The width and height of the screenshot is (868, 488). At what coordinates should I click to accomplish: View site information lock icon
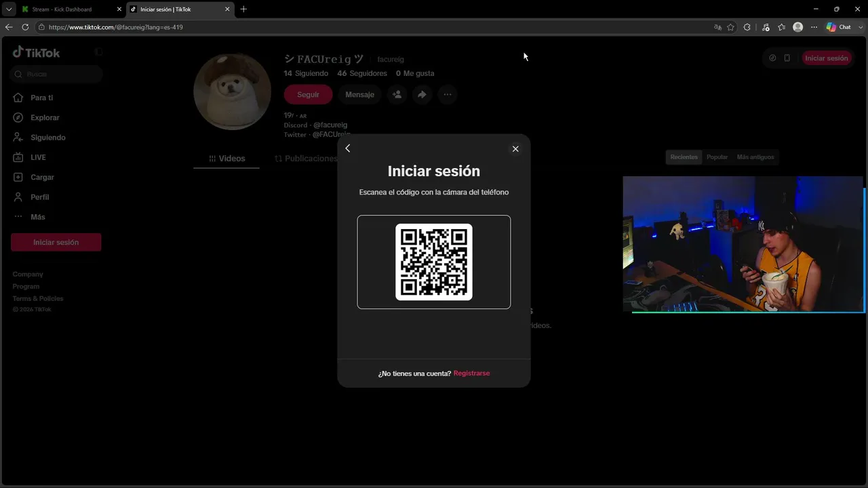[41, 27]
